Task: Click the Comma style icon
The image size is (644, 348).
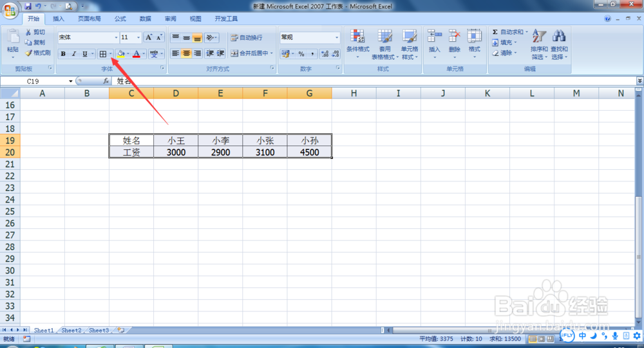Action: [x=312, y=54]
